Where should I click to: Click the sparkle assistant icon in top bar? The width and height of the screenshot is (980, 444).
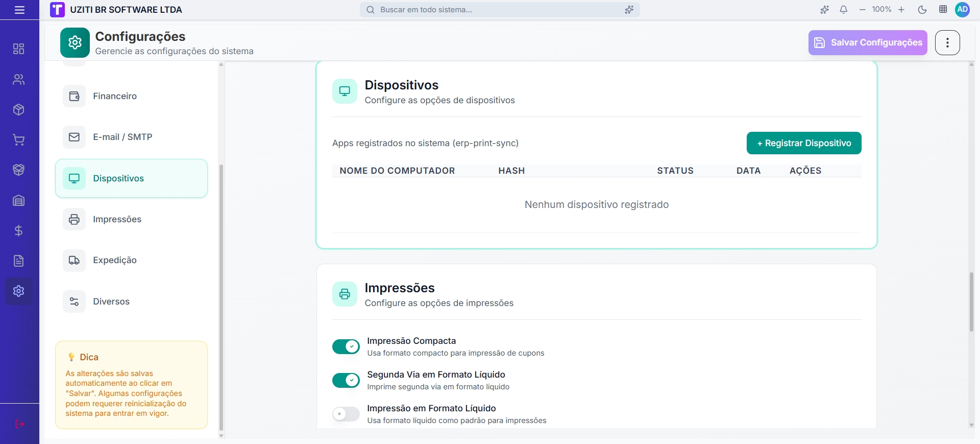tap(824, 10)
